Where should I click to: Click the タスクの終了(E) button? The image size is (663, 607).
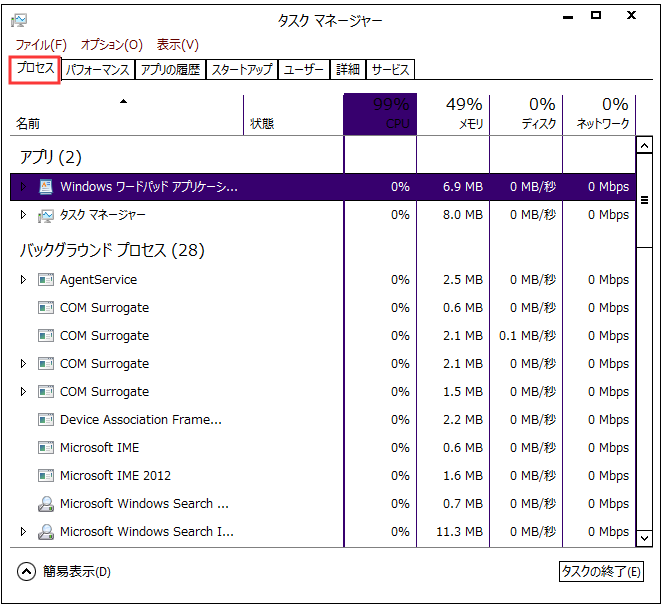pyautogui.click(x=601, y=571)
